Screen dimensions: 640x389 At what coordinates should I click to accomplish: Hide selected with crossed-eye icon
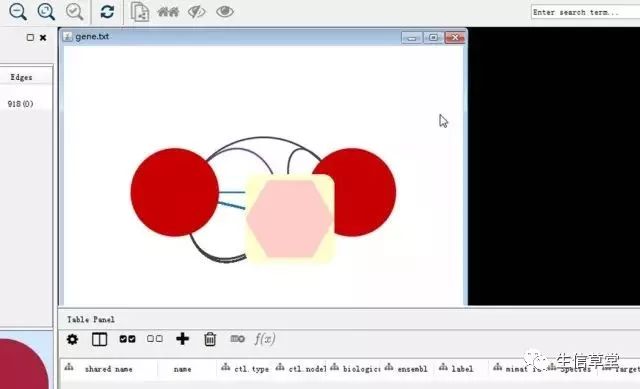[x=196, y=11]
